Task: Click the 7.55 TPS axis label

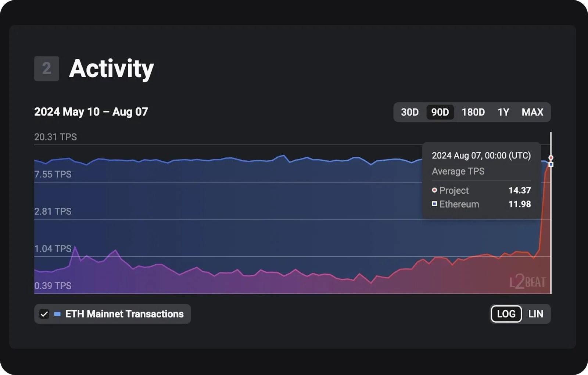Action: (x=53, y=174)
